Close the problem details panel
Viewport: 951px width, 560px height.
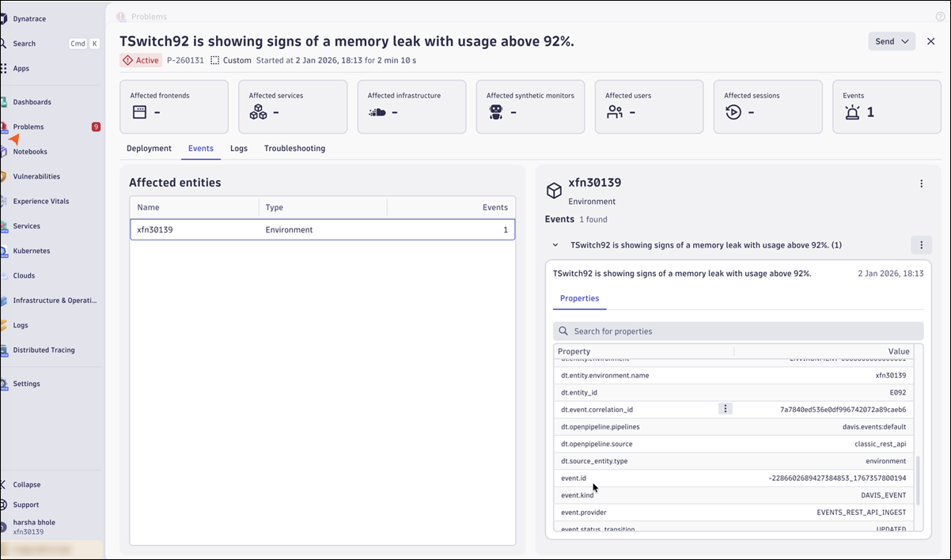tap(931, 41)
